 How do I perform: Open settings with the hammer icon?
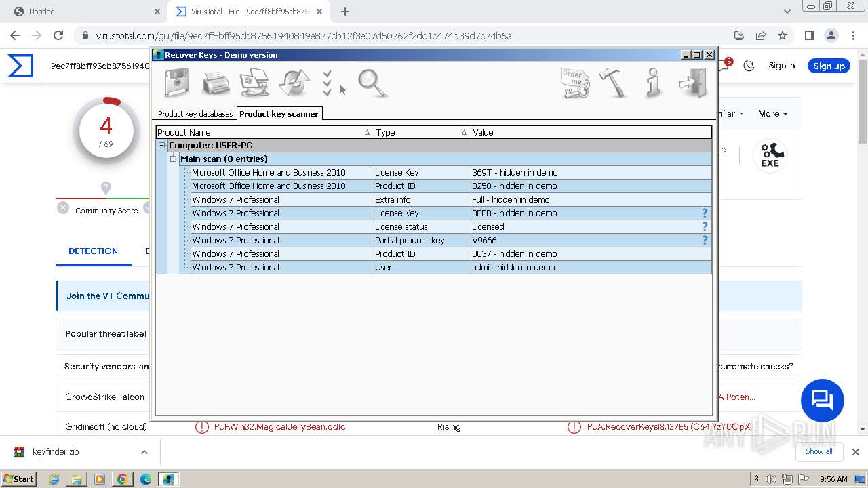point(614,83)
